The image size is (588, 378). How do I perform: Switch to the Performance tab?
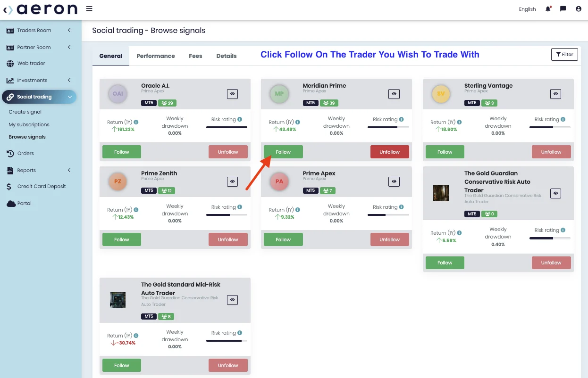156,56
